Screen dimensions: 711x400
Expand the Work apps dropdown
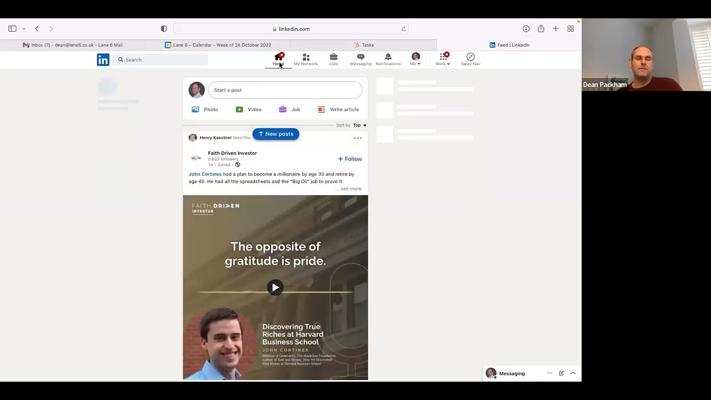tap(442, 60)
